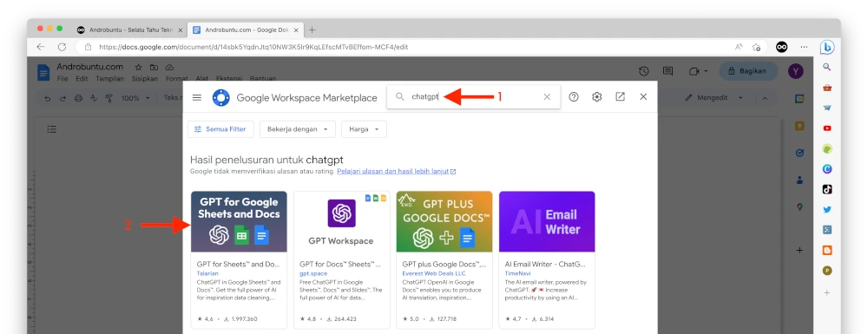Viewport: 868px width, 334px height.
Task: Move the document with folder icon
Action: [154, 68]
